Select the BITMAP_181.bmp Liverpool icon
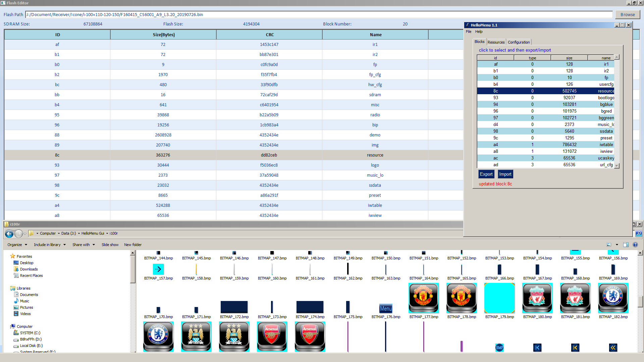 click(x=575, y=298)
